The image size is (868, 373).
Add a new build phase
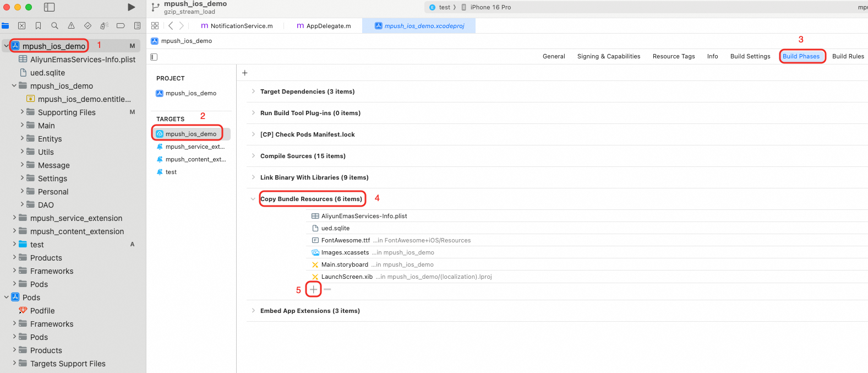[245, 73]
